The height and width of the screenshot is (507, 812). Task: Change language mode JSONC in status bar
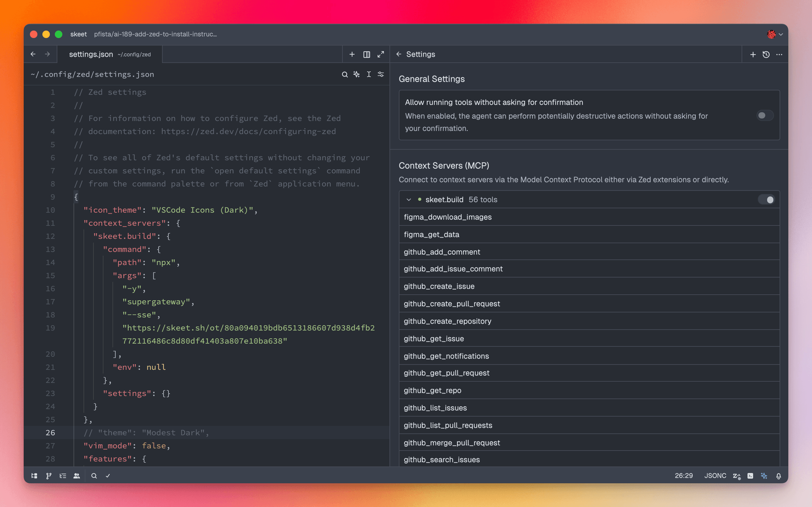[715, 476]
